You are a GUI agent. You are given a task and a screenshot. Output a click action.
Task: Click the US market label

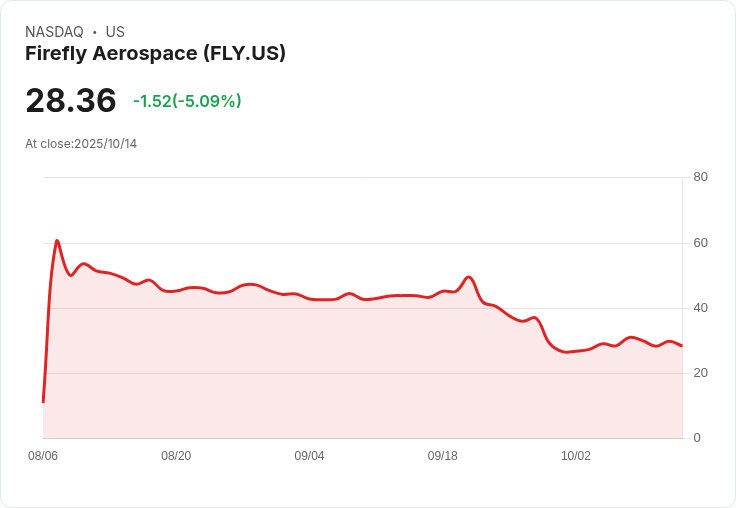click(x=115, y=32)
